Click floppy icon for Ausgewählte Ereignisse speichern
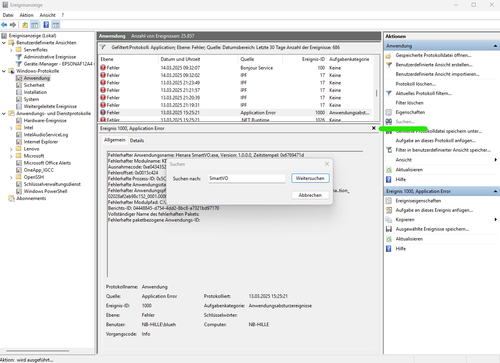 tap(389, 229)
